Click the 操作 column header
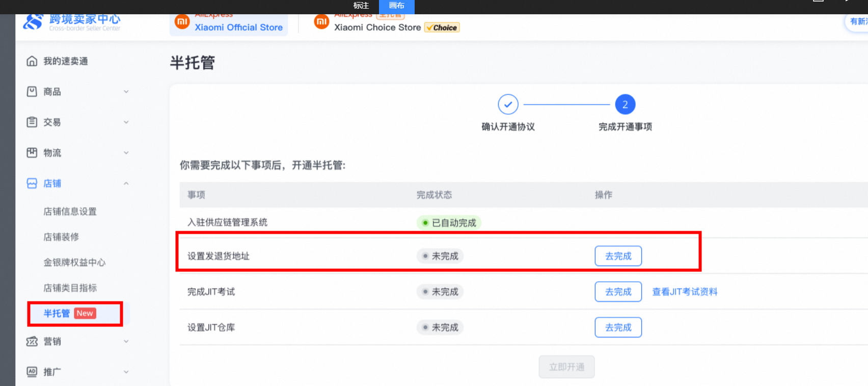 pyautogui.click(x=604, y=195)
